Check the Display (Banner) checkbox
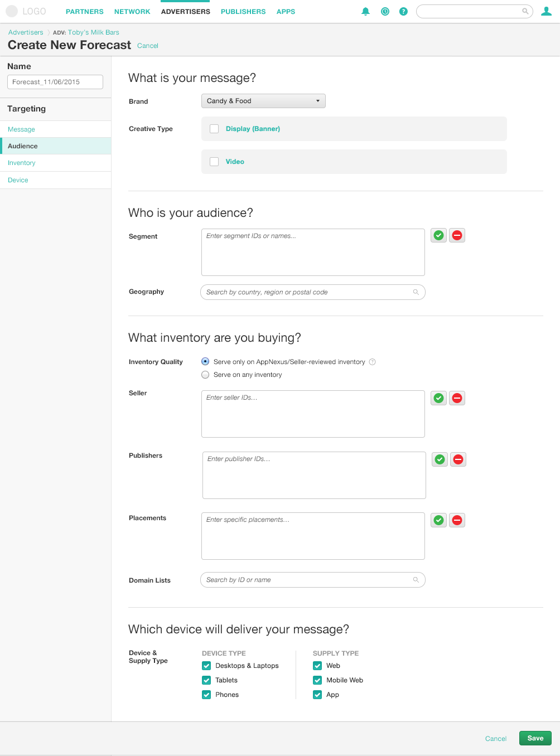 point(214,129)
